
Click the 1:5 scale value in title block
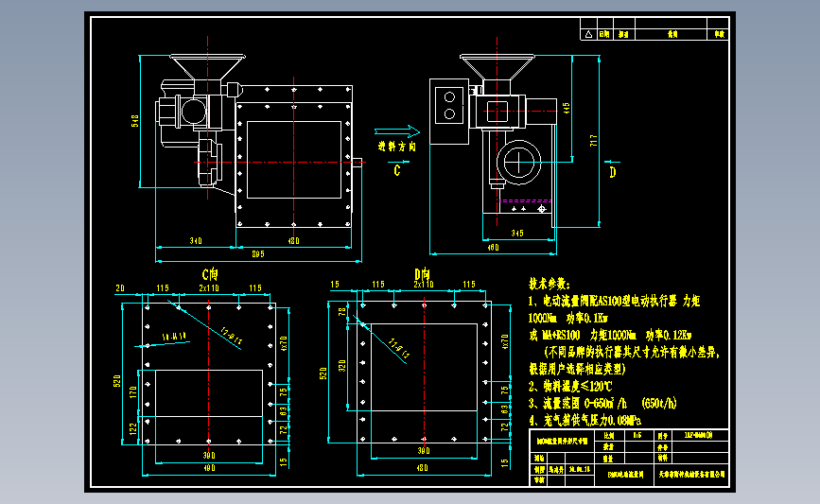[x=637, y=435]
